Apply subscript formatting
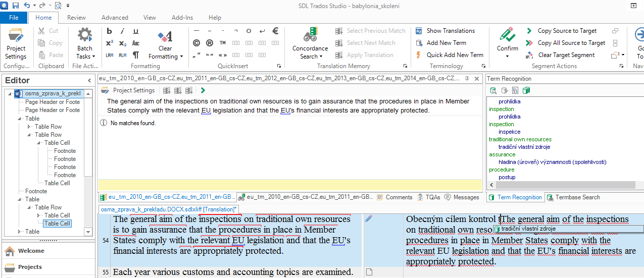The image size is (644, 278). point(122,43)
